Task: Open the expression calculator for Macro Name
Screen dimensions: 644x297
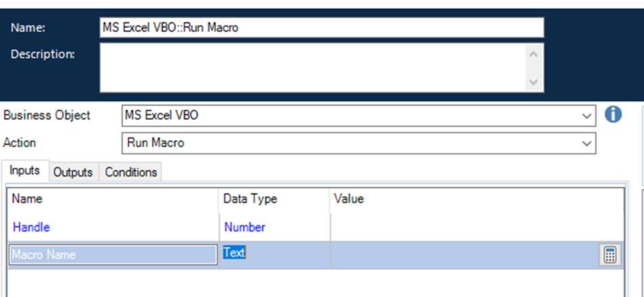Action: pyautogui.click(x=610, y=255)
